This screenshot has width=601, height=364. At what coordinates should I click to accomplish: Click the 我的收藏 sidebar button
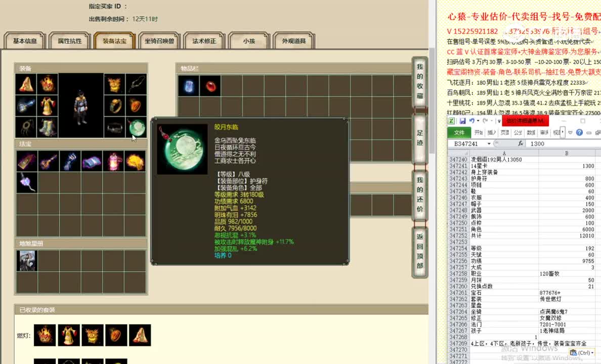[419, 81]
